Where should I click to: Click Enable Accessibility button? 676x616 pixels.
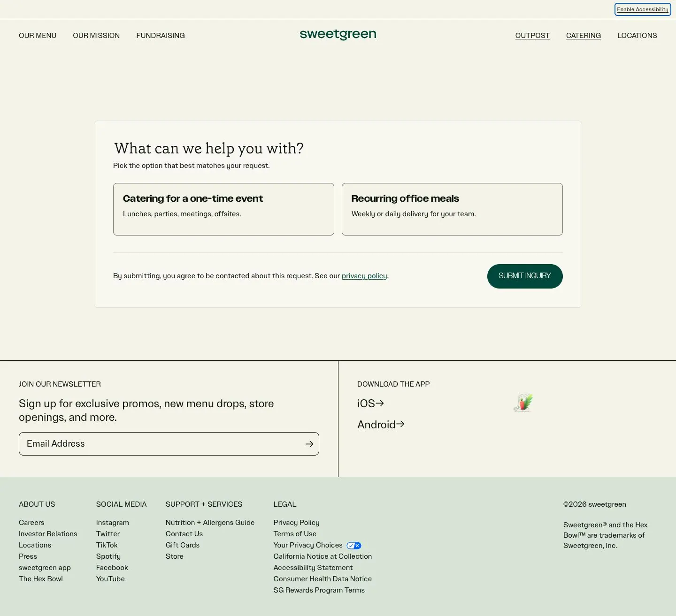[x=643, y=9]
